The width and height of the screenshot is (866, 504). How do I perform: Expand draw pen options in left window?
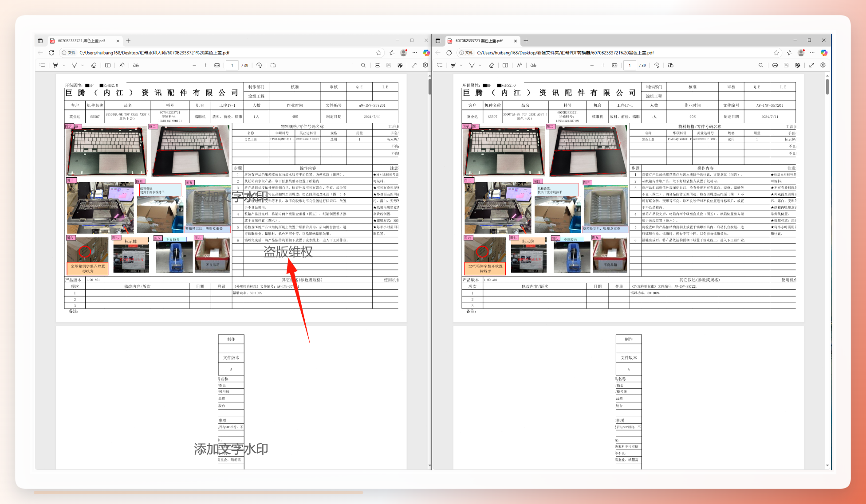[83, 65]
